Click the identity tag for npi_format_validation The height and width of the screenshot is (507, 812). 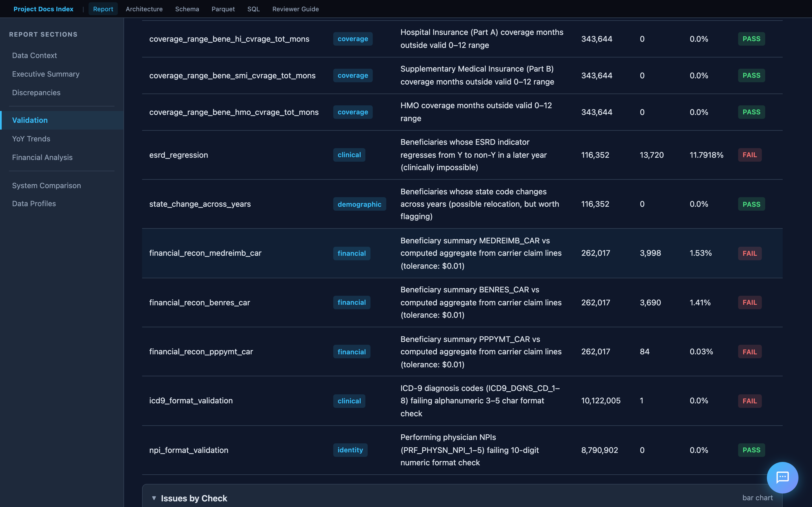[350, 450]
